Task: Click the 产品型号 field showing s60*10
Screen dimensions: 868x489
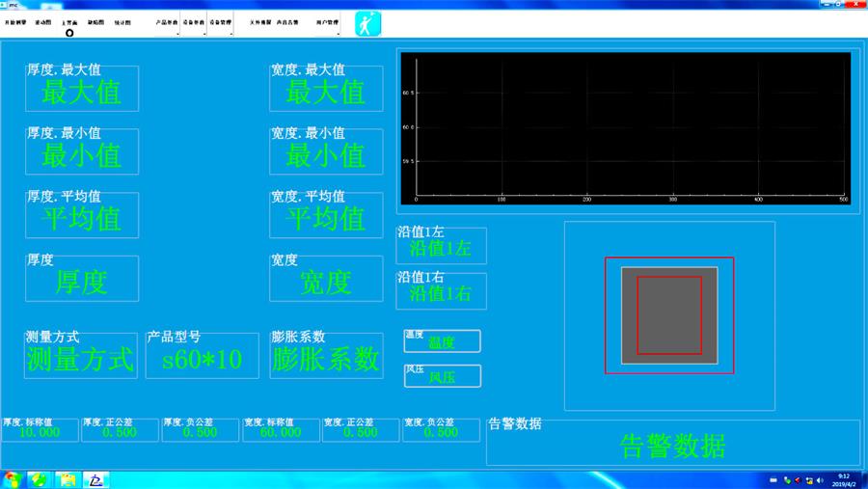Action: [203, 361]
